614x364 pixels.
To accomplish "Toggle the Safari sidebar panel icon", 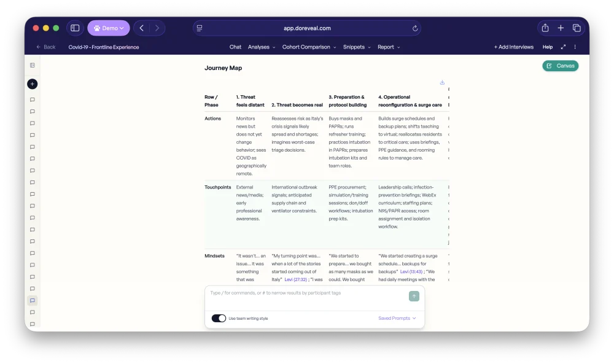I will pyautogui.click(x=75, y=28).
